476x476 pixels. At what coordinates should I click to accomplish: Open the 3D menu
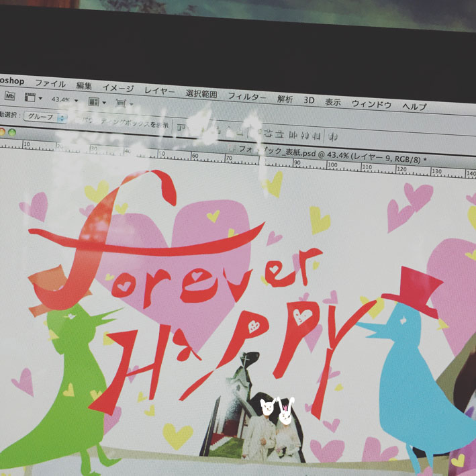click(x=309, y=100)
